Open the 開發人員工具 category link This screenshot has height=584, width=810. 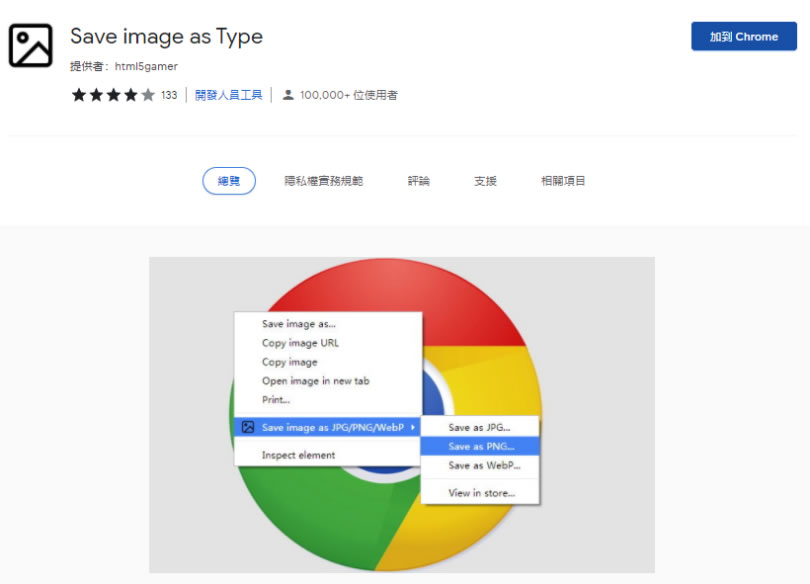[228, 95]
